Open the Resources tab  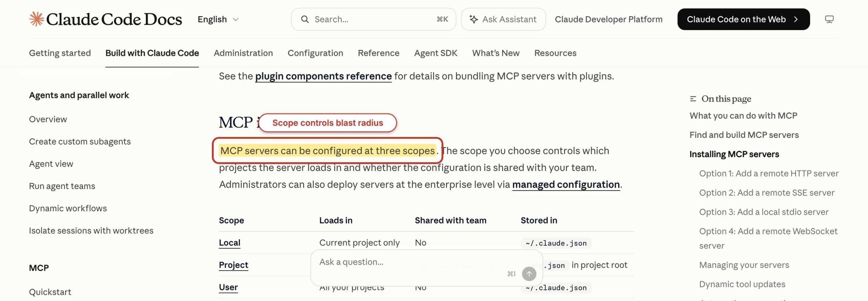pyautogui.click(x=555, y=53)
